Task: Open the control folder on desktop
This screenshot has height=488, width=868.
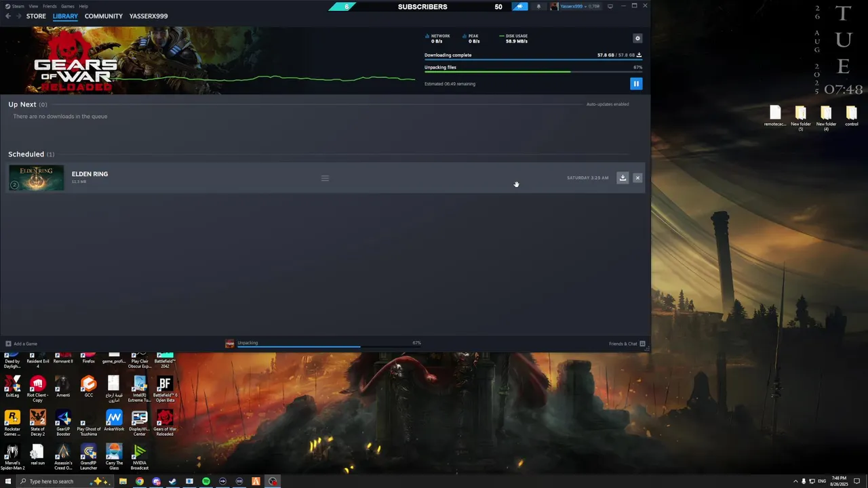Action: (x=852, y=116)
